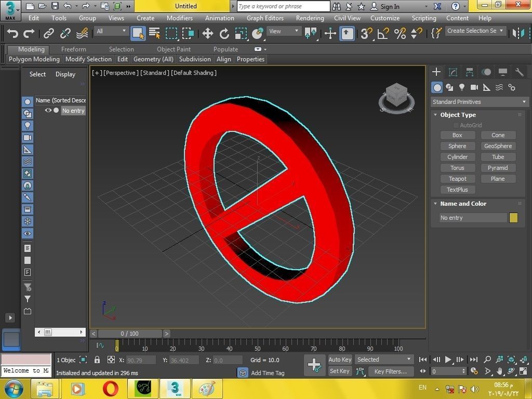Open the Modifiers menu

tap(179, 18)
